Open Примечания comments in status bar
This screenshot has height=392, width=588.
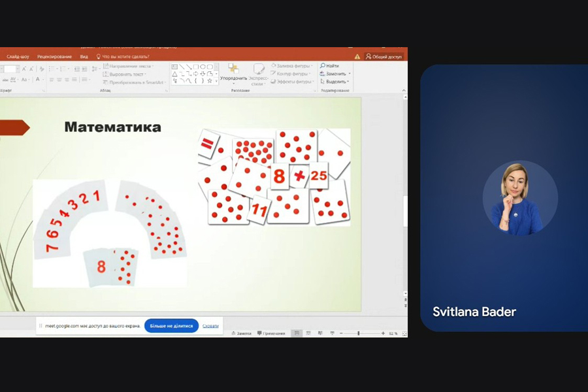click(272, 333)
